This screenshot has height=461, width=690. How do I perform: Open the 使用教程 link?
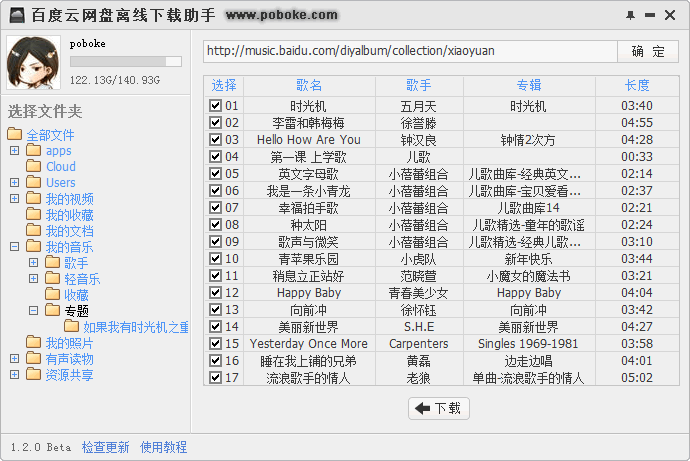pos(163,447)
